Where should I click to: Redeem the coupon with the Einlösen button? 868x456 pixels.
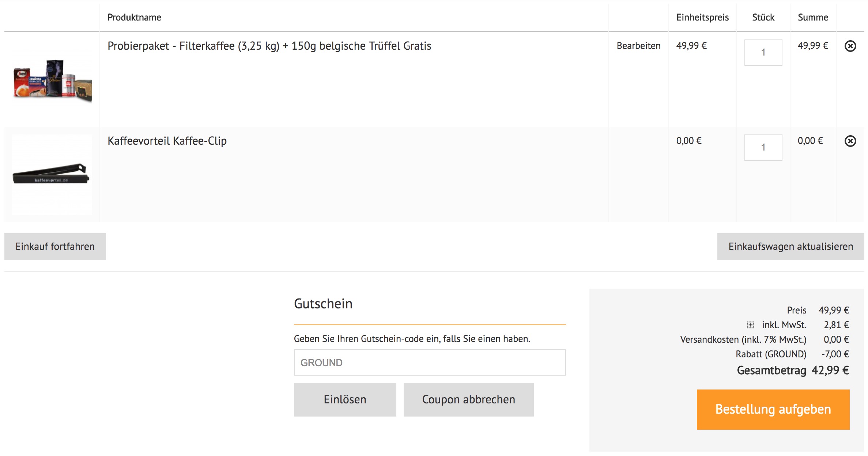click(345, 399)
